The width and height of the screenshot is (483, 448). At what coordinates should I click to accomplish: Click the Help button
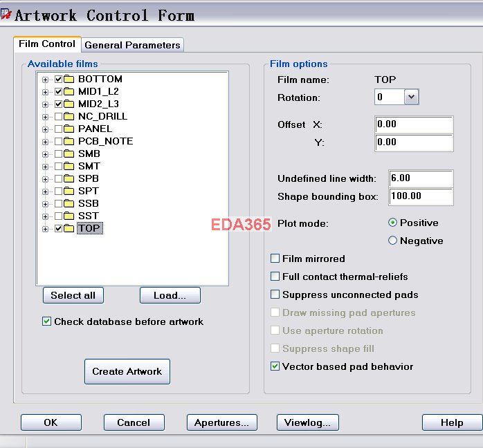(x=452, y=422)
